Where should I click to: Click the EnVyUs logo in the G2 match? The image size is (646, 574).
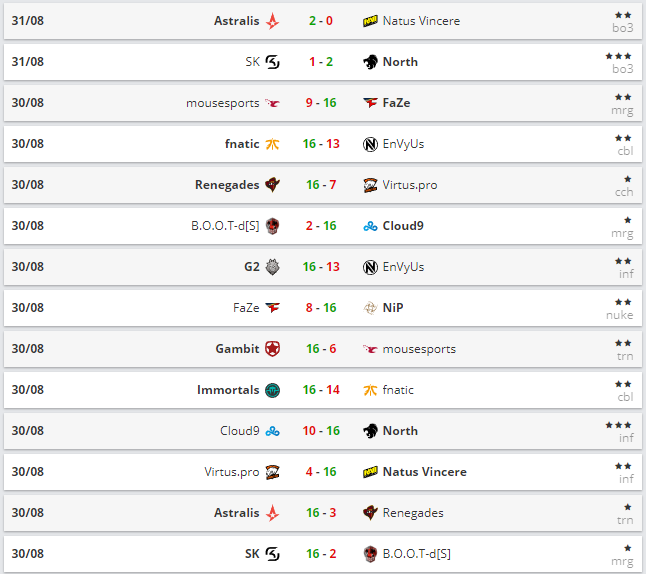[370, 267]
